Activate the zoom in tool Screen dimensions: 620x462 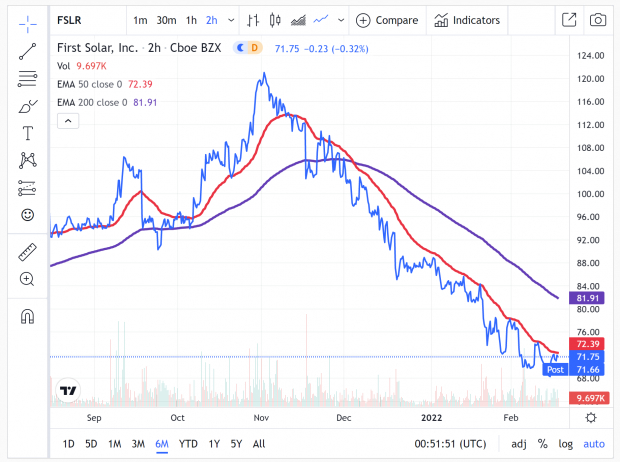[x=28, y=279]
